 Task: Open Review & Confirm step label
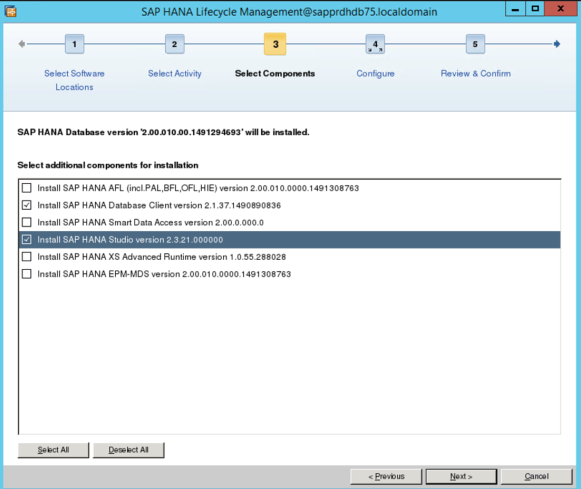475,73
